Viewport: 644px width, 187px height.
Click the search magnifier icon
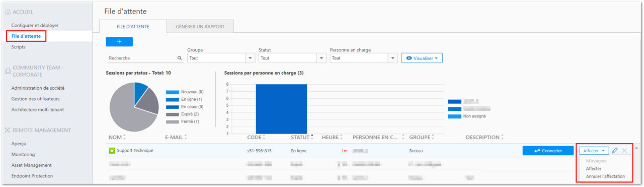click(180, 58)
